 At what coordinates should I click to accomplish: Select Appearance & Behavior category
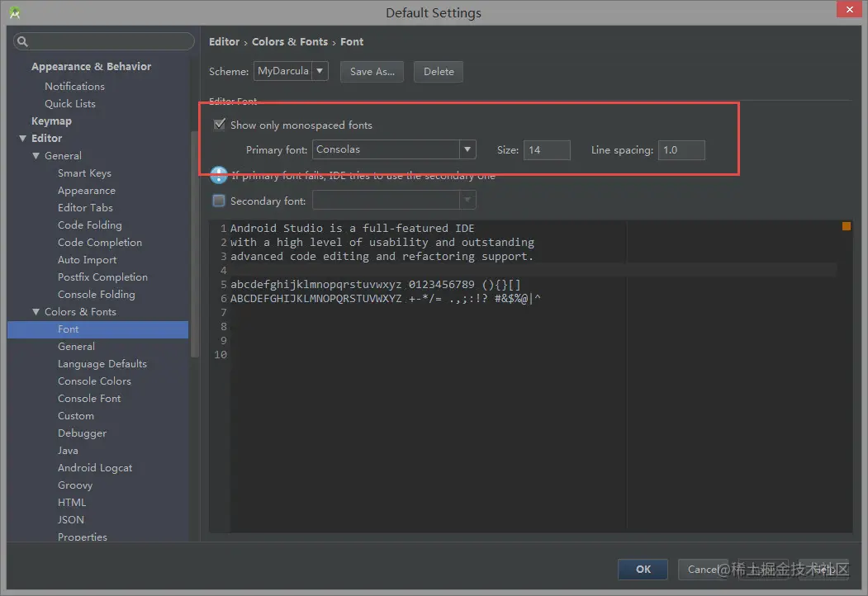click(92, 66)
